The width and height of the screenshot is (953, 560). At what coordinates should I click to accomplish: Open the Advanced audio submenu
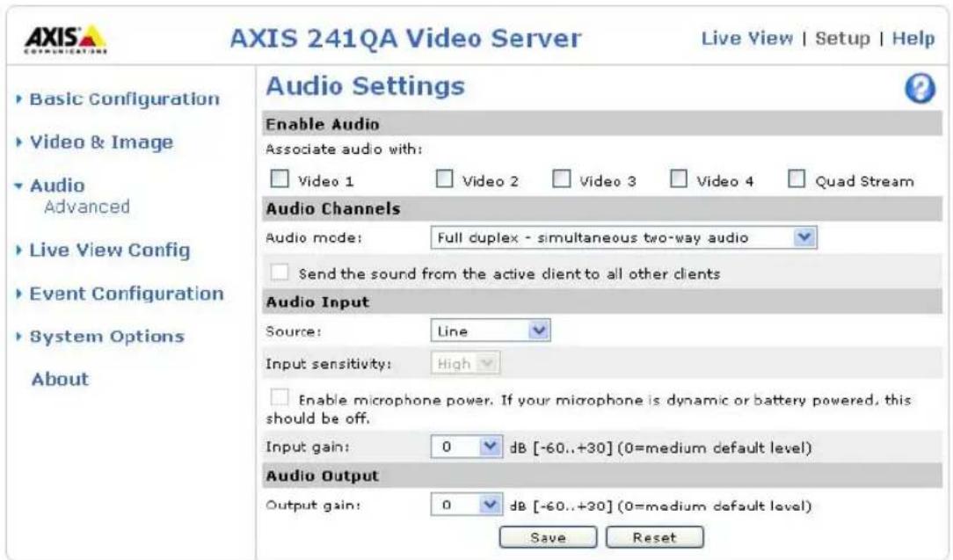(x=87, y=207)
